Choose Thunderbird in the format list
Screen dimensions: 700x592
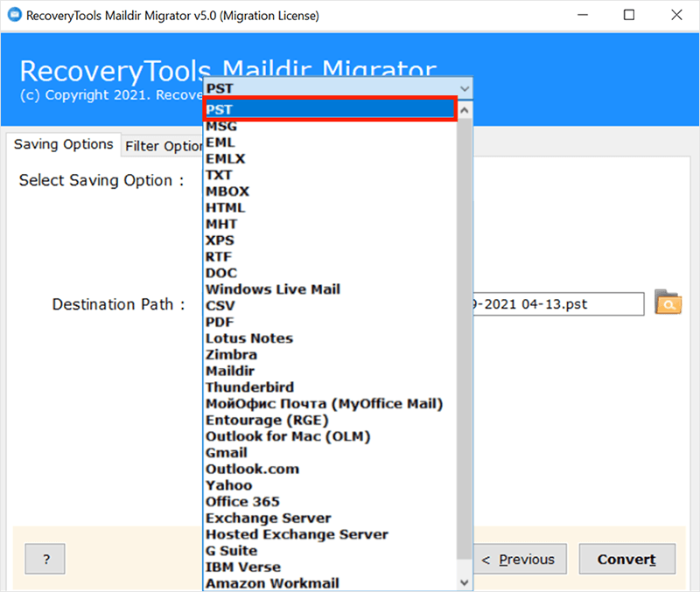pyautogui.click(x=249, y=387)
